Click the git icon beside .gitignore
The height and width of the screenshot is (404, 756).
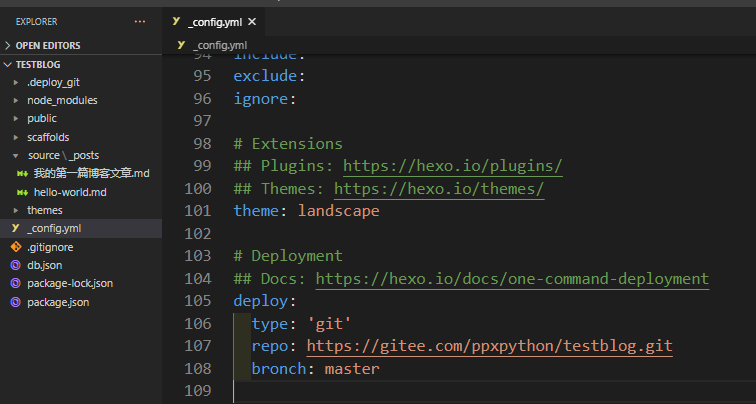[x=16, y=247]
